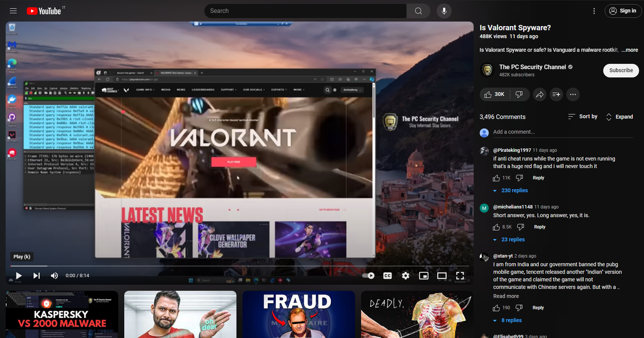The width and height of the screenshot is (644, 338).
Task: Toggle theater mode
Action: (x=442, y=276)
